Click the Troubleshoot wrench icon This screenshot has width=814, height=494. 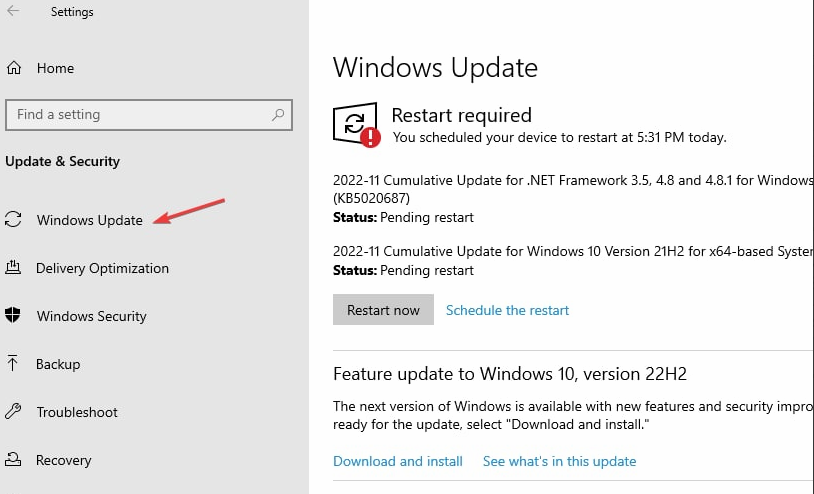click(14, 412)
